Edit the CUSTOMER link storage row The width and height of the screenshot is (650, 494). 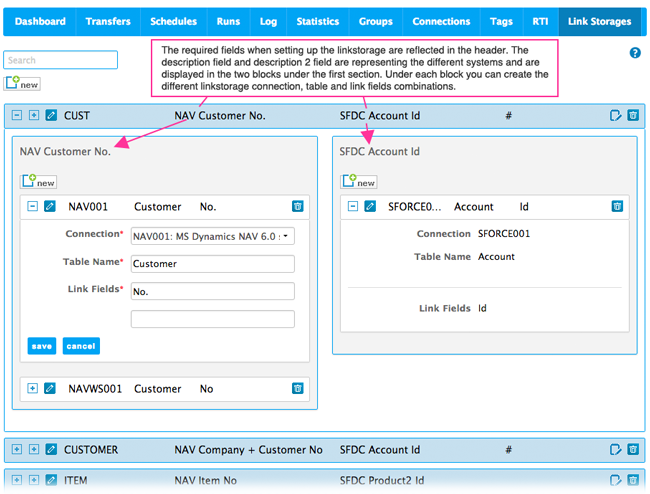tap(51, 449)
